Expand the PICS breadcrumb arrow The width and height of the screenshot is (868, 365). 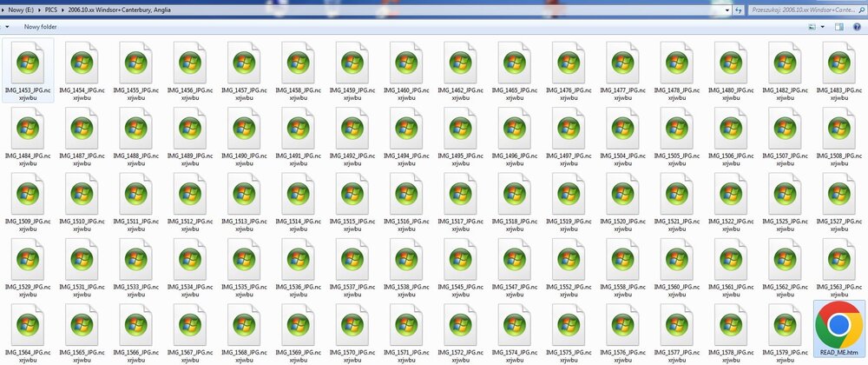pyautogui.click(x=63, y=10)
